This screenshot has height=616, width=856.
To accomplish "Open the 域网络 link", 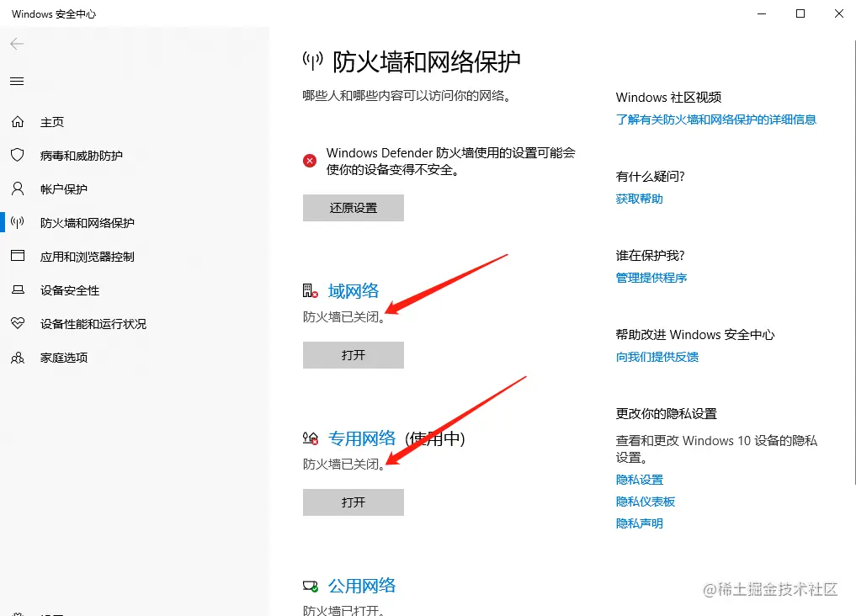I will point(354,291).
